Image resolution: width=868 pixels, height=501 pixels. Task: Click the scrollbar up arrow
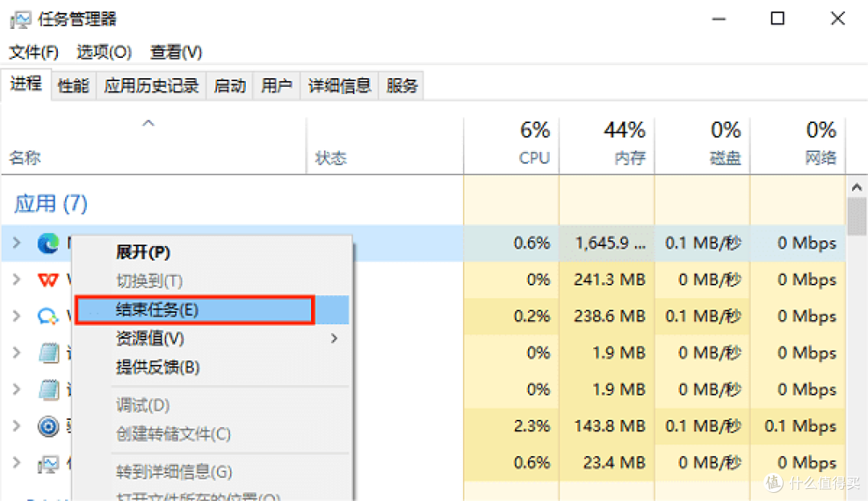857,187
